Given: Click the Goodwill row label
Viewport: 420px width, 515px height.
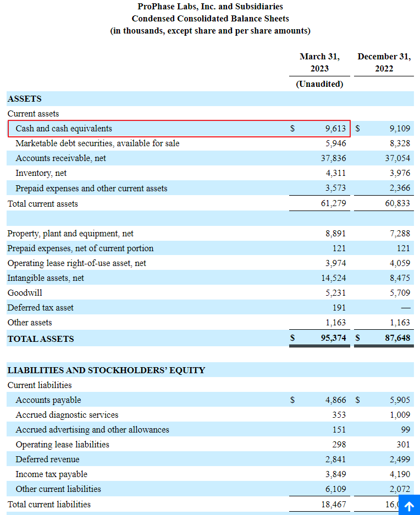Looking at the screenshot, I should (25, 292).
